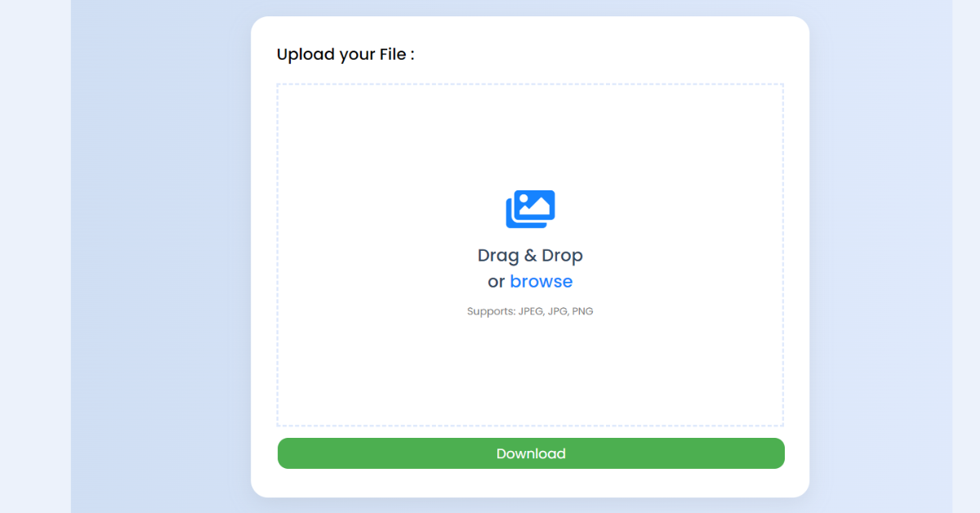Click the dashed top border of the drop zone
Viewport: 980px width, 513px height.
(530, 84)
